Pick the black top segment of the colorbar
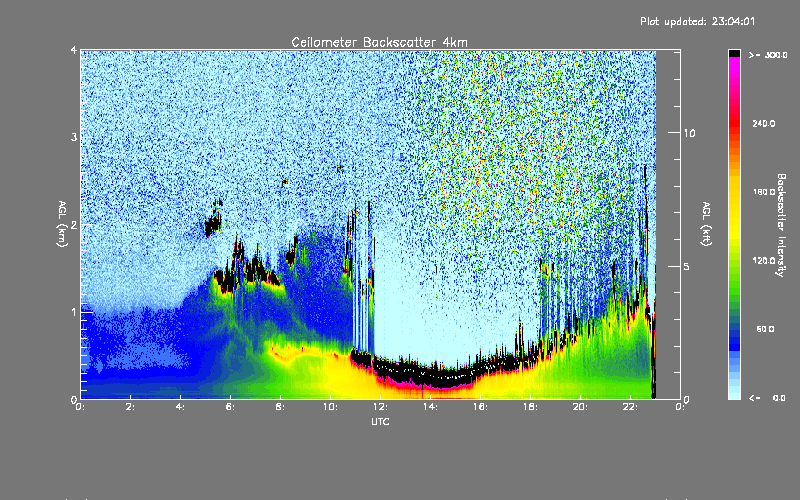The image size is (800, 500). click(734, 53)
